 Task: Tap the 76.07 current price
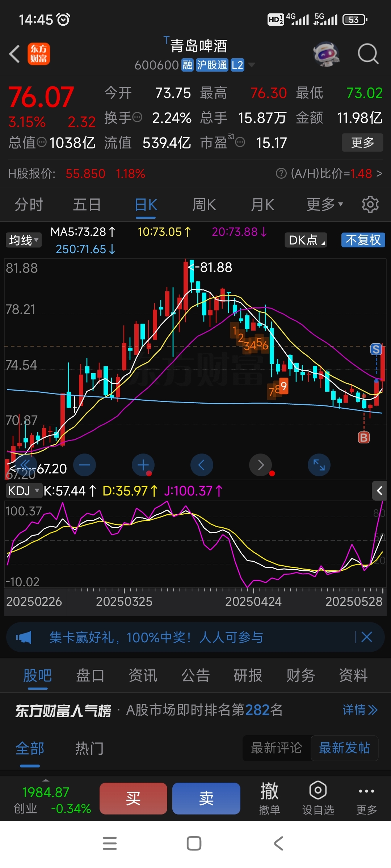pos(41,97)
